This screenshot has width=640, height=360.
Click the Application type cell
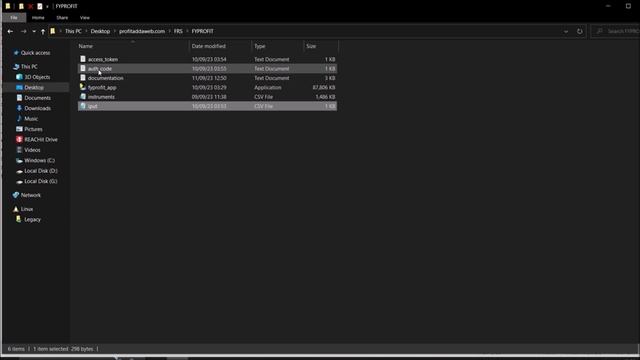[x=267, y=88]
